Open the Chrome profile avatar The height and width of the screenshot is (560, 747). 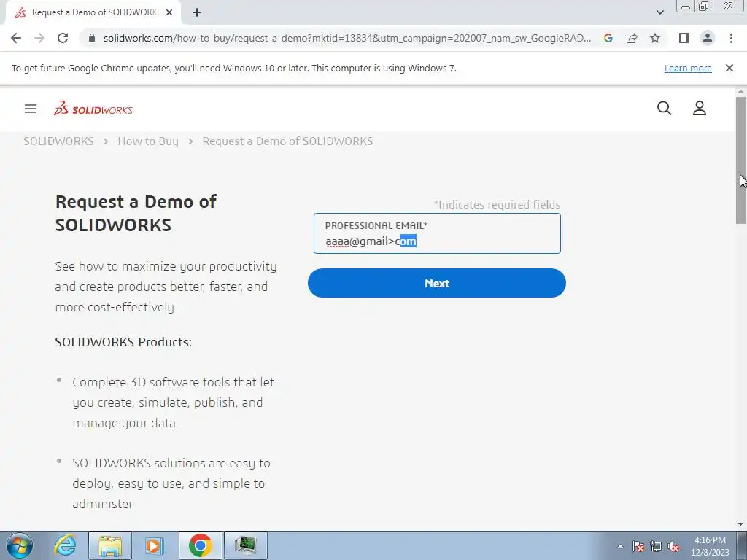click(708, 38)
